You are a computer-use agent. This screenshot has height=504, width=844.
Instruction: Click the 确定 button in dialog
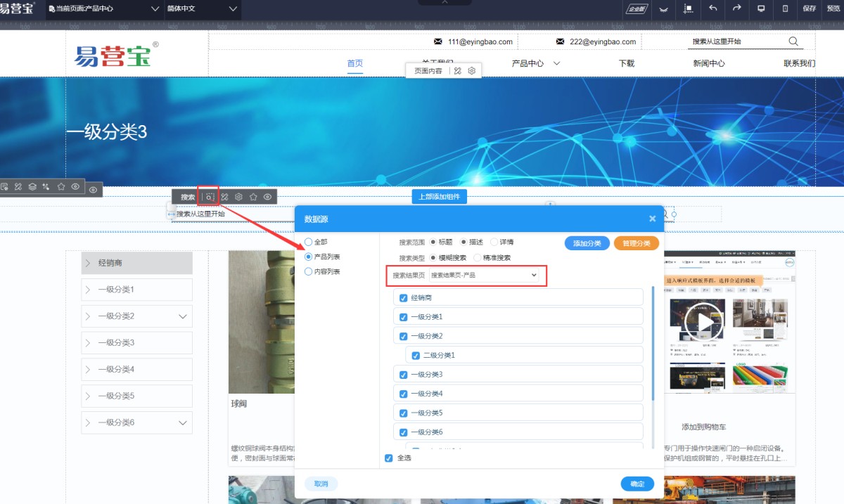click(x=637, y=484)
